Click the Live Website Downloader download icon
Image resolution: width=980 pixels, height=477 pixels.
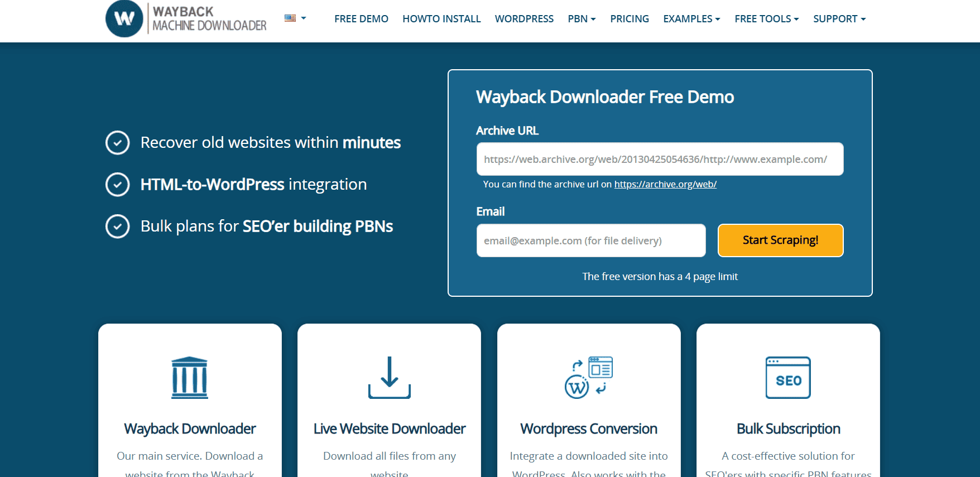(x=390, y=378)
